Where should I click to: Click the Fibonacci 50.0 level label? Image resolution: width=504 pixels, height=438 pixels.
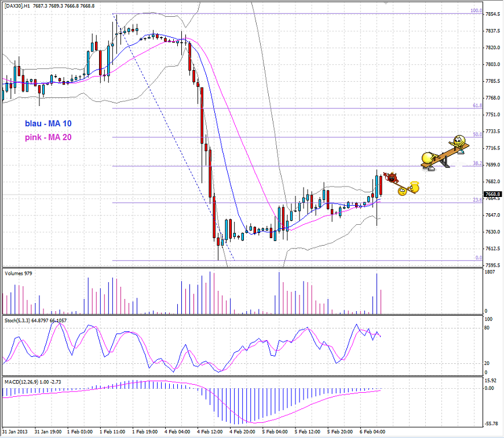point(477,134)
